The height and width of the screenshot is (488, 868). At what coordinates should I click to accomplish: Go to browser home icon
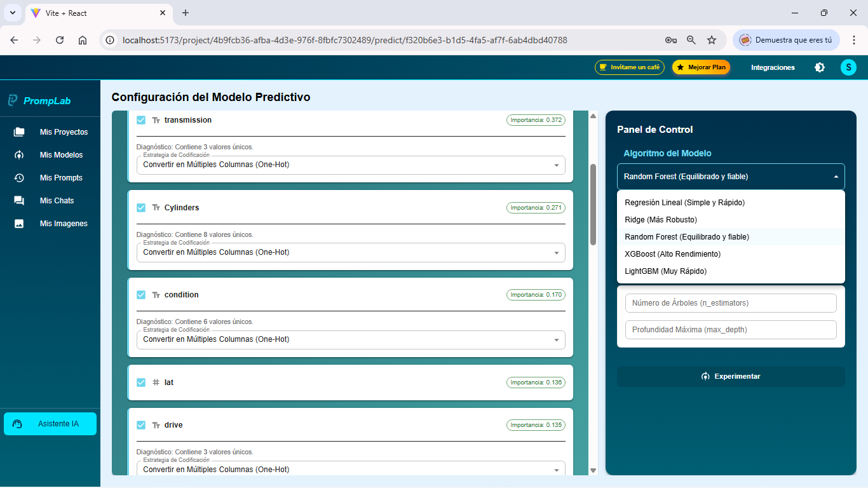point(83,40)
